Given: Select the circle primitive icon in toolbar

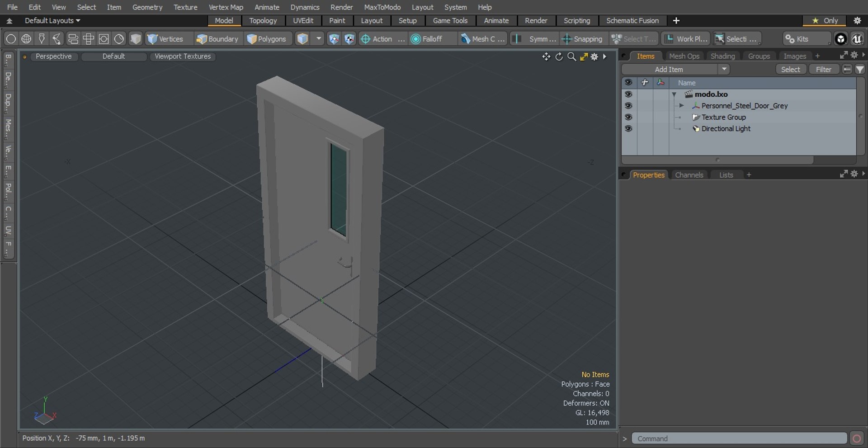Looking at the screenshot, I should tap(11, 39).
